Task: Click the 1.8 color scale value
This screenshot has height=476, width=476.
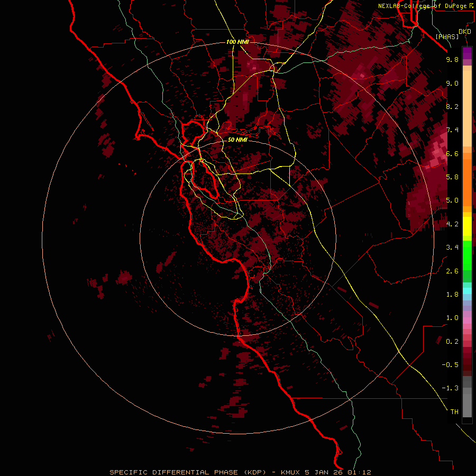Action: click(x=452, y=295)
